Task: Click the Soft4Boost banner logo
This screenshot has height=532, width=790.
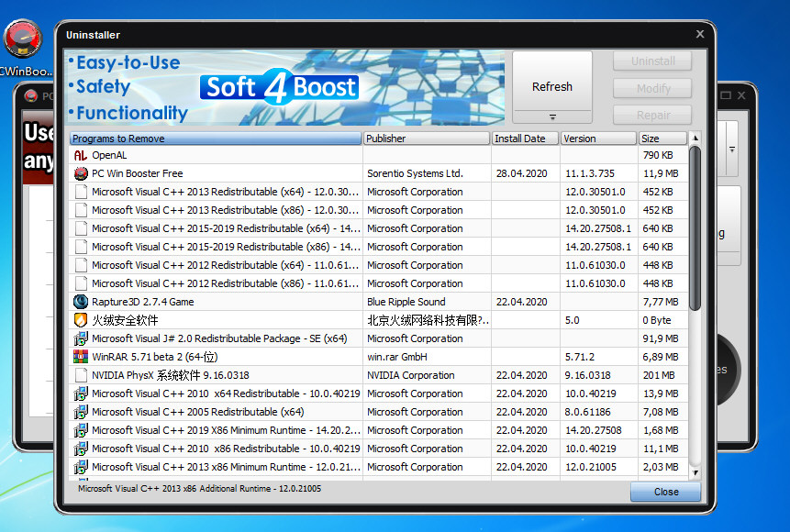Action: [x=280, y=87]
